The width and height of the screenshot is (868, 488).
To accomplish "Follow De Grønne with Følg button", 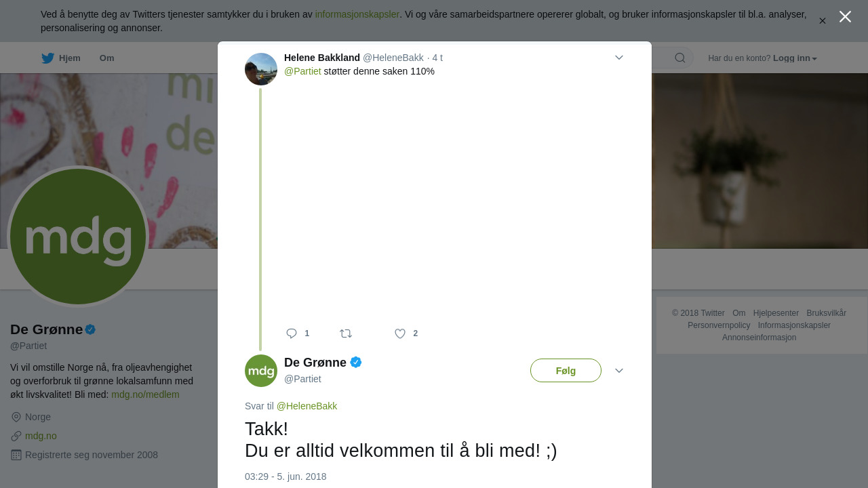I will [566, 371].
